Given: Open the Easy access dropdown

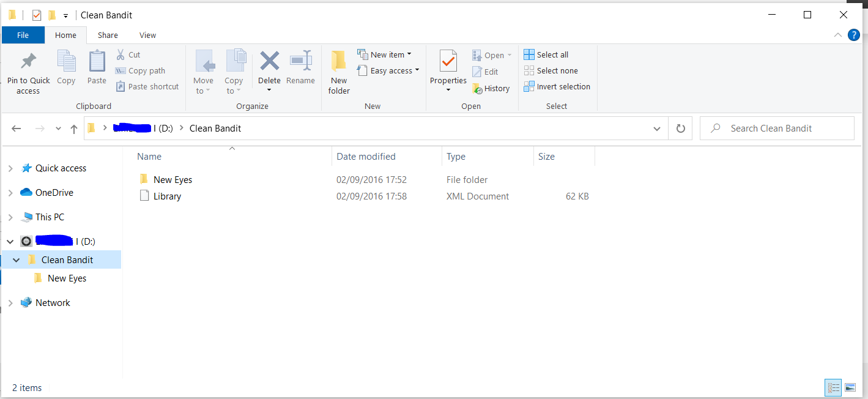Looking at the screenshot, I should pyautogui.click(x=388, y=70).
